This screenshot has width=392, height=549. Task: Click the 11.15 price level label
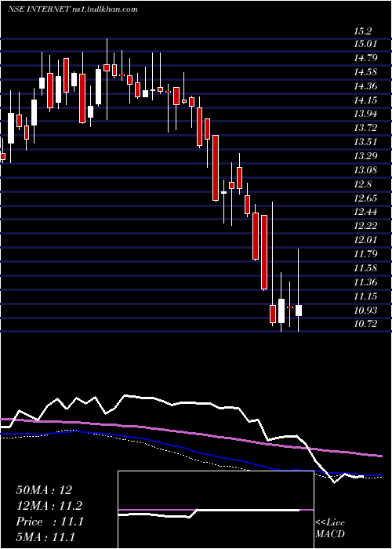point(365,296)
